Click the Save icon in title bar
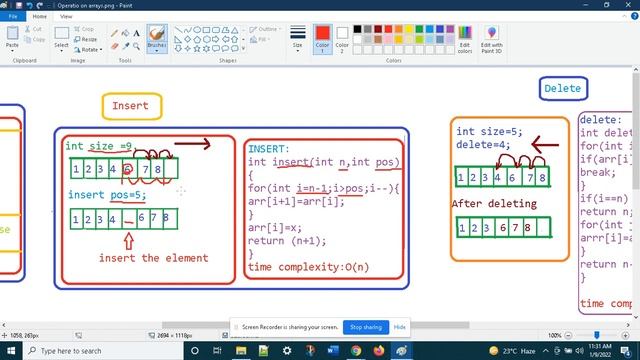 click(x=19, y=5)
